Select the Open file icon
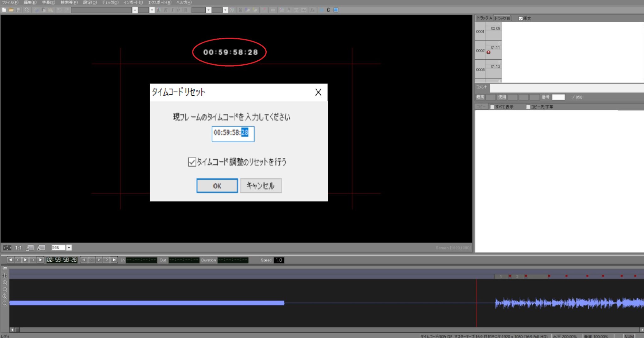Image resolution: width=644 pixels, height=338 pixels. tap(11, 10)
